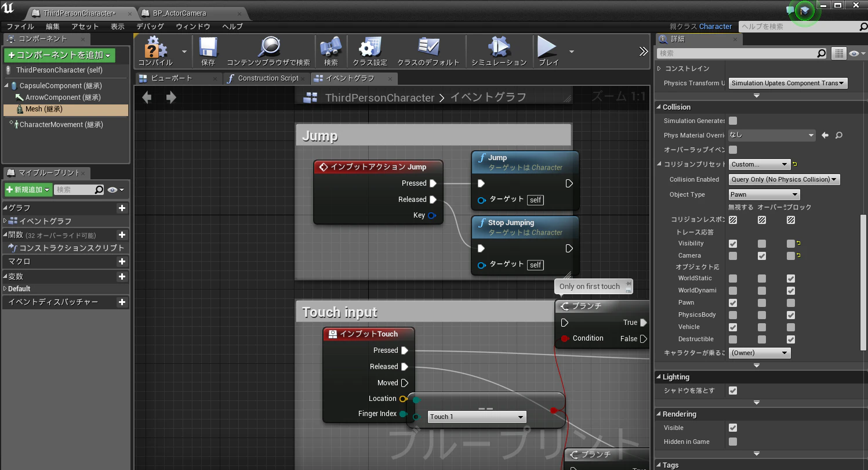Navigate back with graph left arrow
Image resolution: width=868 pixels, height=470 pixels.
(x=147, y=97)
